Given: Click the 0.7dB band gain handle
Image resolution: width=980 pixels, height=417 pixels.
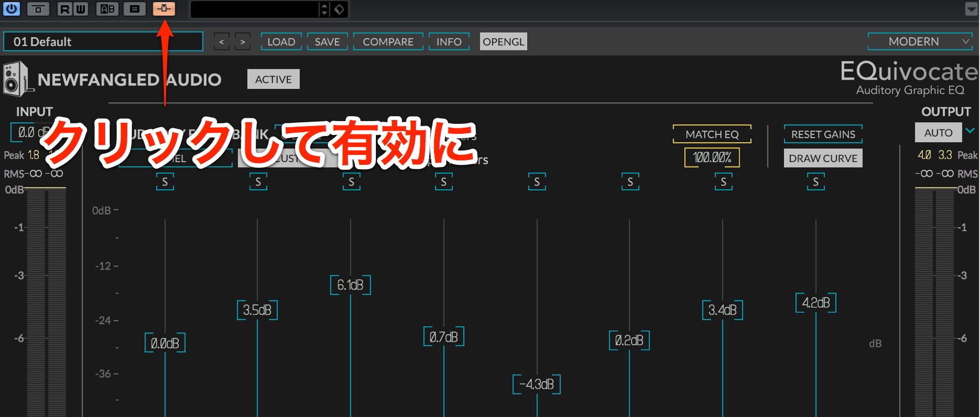Looking at the screenshot, I should tap(443, 337).
